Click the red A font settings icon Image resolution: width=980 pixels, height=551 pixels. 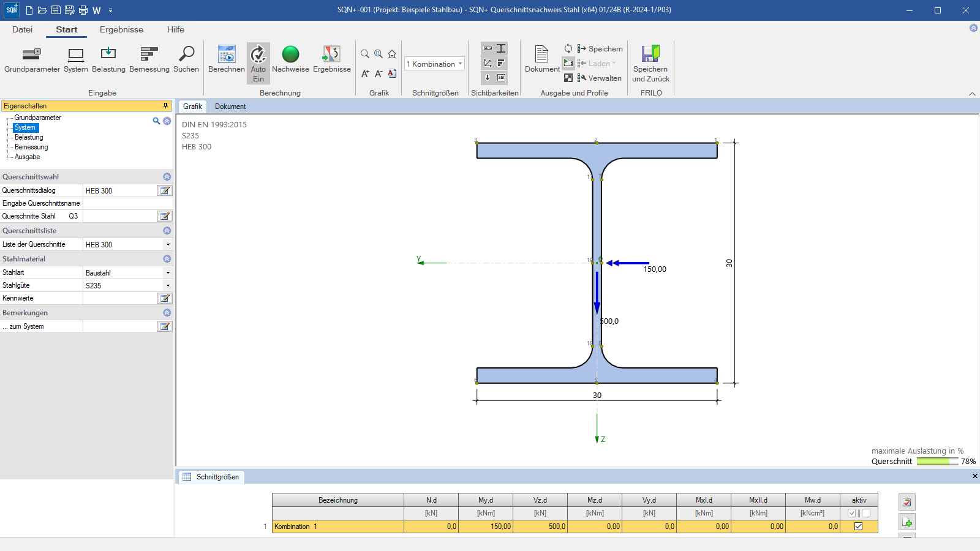pyautogui.click(x=392, y=73)
